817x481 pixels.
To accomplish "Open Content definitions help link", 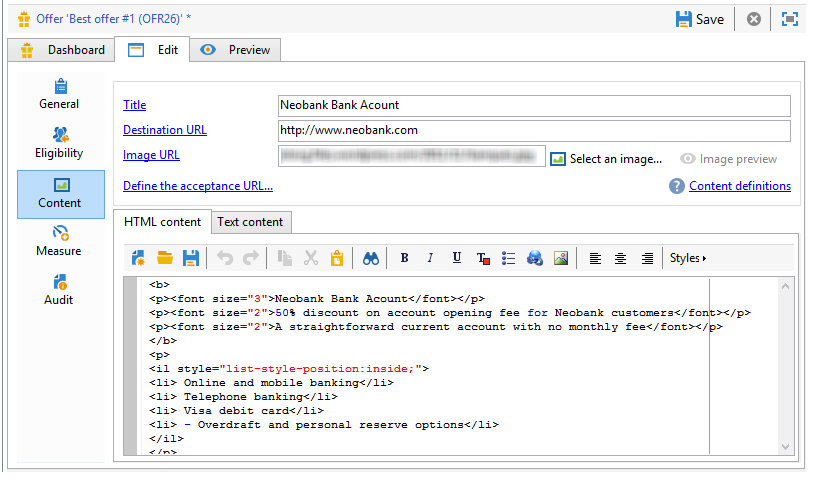I will [740, 187].
